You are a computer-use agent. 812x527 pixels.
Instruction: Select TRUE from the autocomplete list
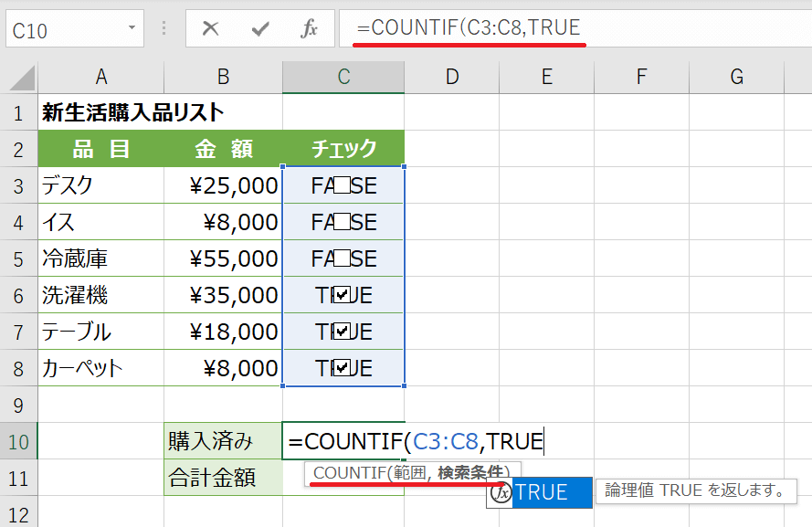point(542,492)
